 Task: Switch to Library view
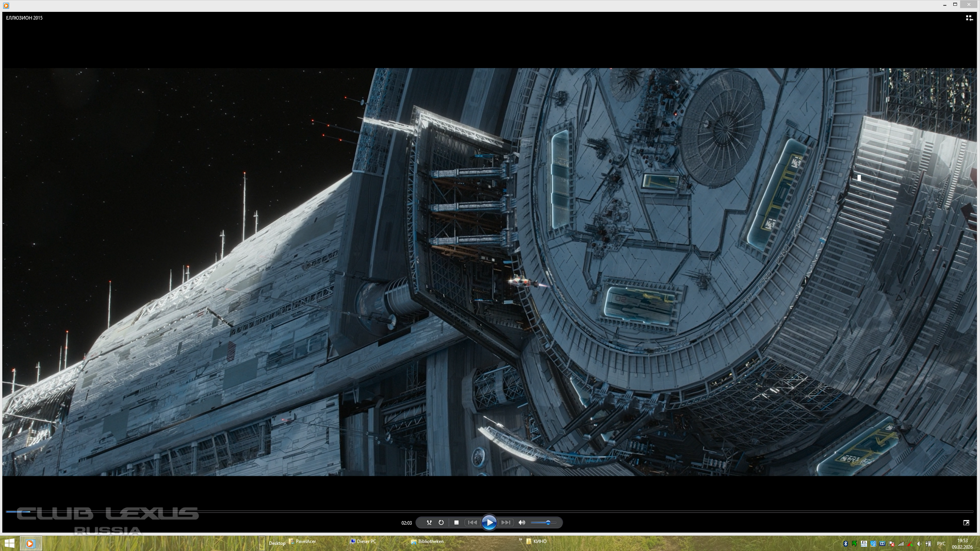(x=969, y=18)
